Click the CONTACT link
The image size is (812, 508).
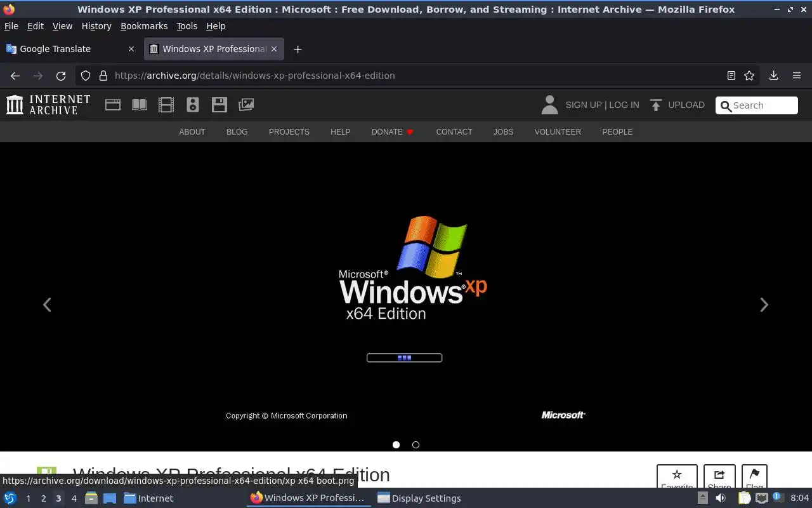pos(454,132)
